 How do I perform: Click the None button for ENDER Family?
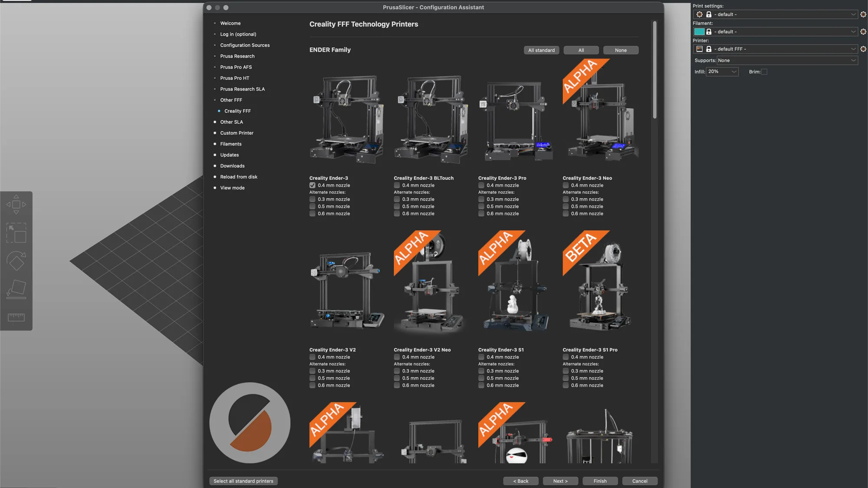(x=621, y=50)
